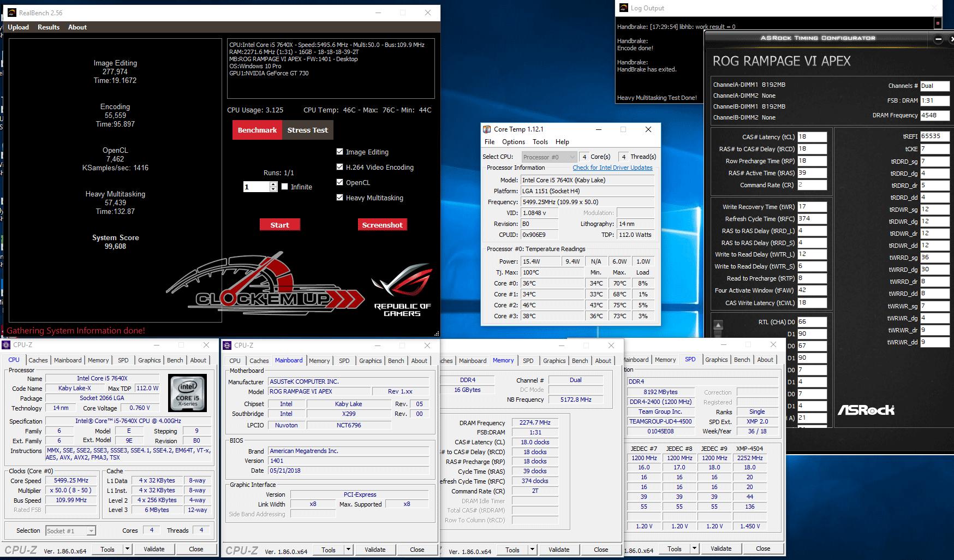Click the Log Output window icon
The width and height of the screenshot is (954, 560).
click(x=624, y=8)
